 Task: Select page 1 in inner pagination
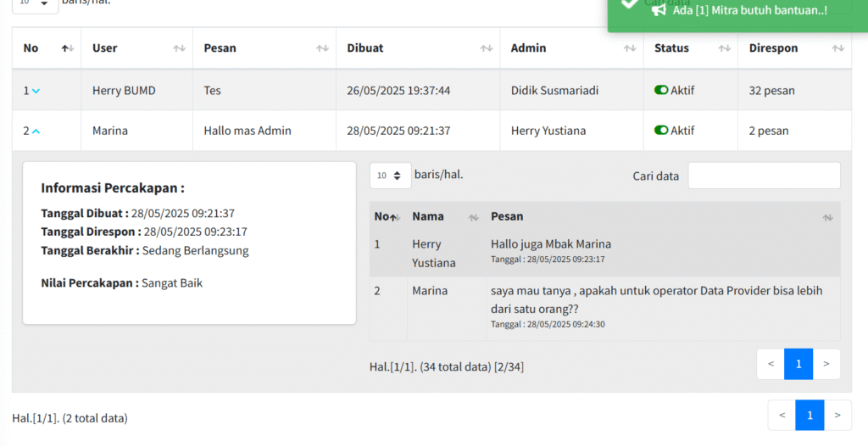798,364
